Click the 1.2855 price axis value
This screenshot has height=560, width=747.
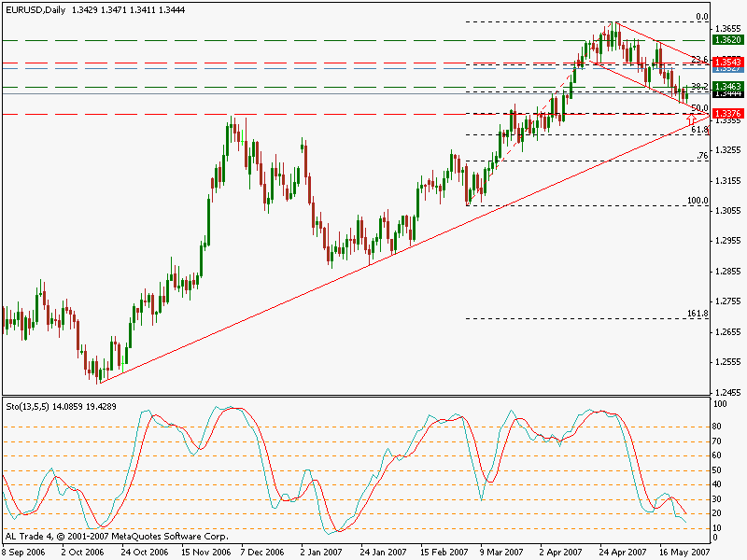click(x=728, y=271)
